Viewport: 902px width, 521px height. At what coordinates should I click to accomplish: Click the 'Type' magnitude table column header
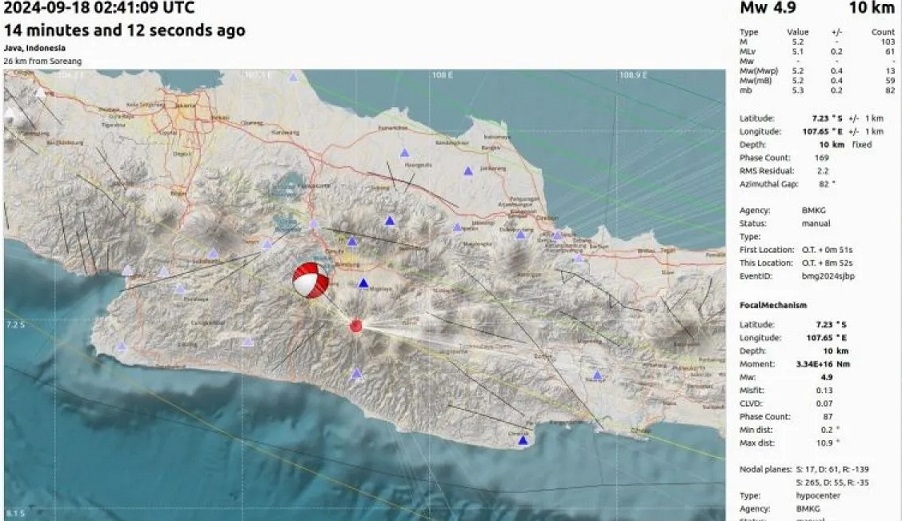749,32
